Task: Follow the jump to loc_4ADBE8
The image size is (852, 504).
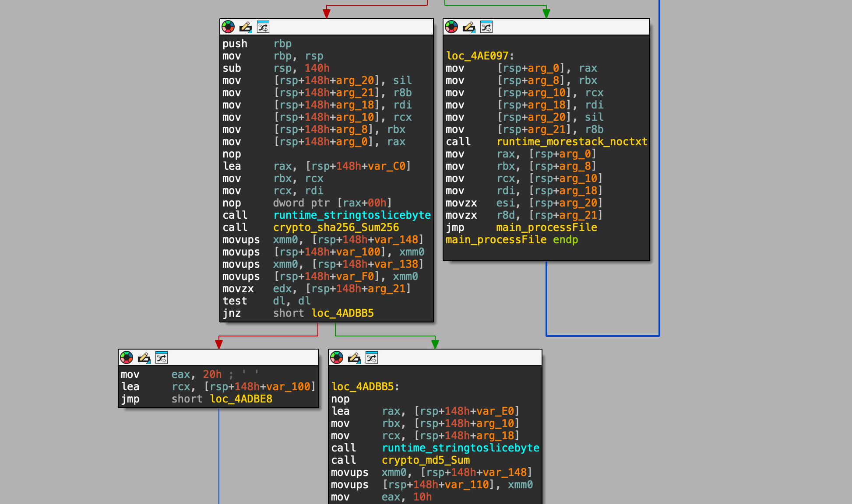Action: tap(241, 399)
